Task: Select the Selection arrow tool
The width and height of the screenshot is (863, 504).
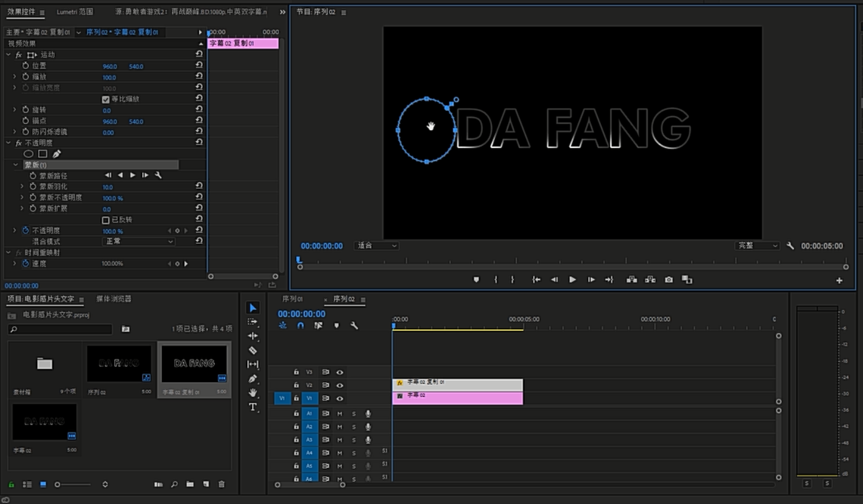Action: click(252, 308)
